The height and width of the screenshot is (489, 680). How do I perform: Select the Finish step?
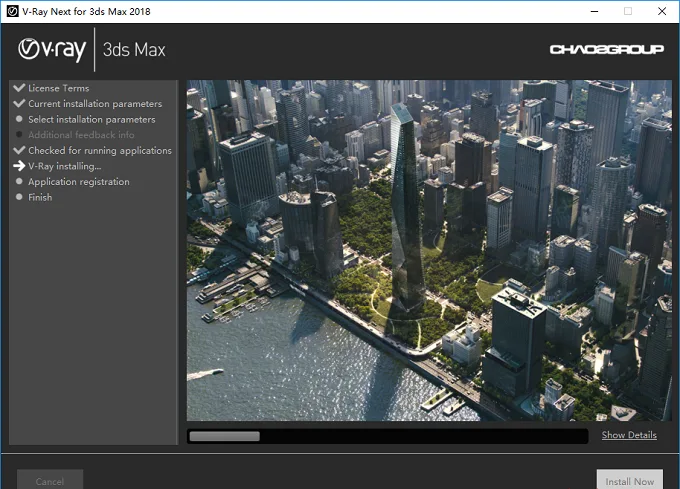tap(40, 197)
